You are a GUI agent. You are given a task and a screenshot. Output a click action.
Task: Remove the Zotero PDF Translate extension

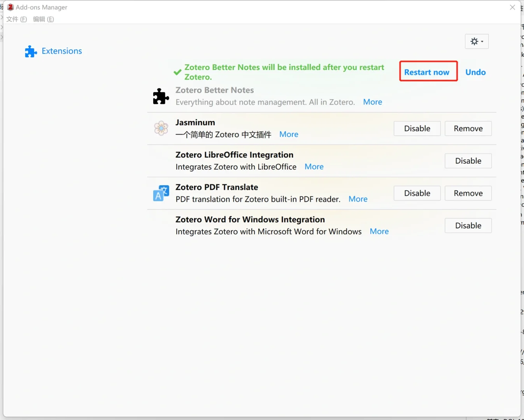point(468,193)
